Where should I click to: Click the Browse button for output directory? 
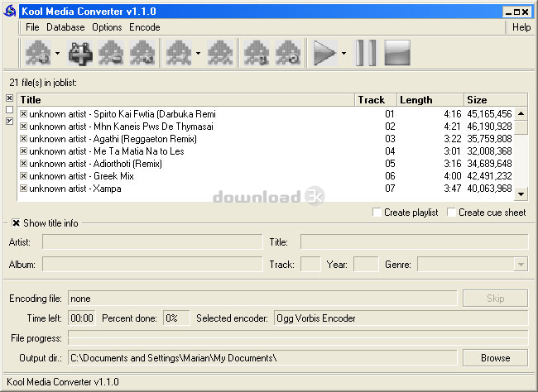click(495, 358)
